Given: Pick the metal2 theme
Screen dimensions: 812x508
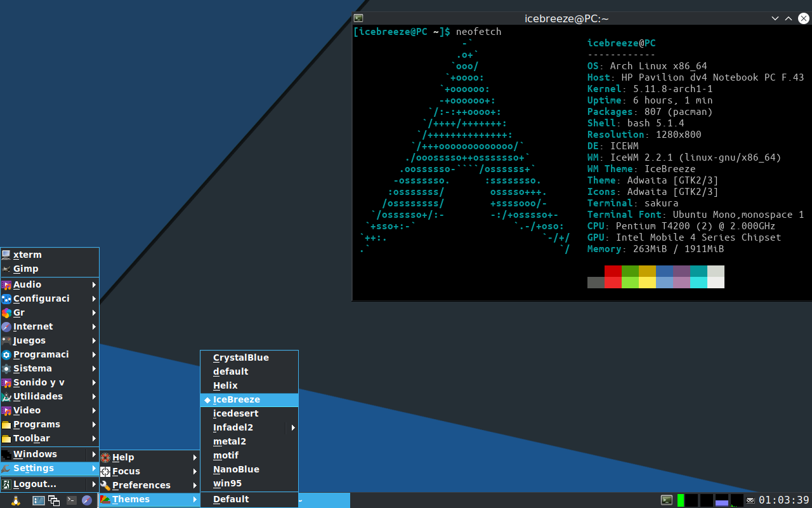Looking at the screenshot, I should click(249, 441).
